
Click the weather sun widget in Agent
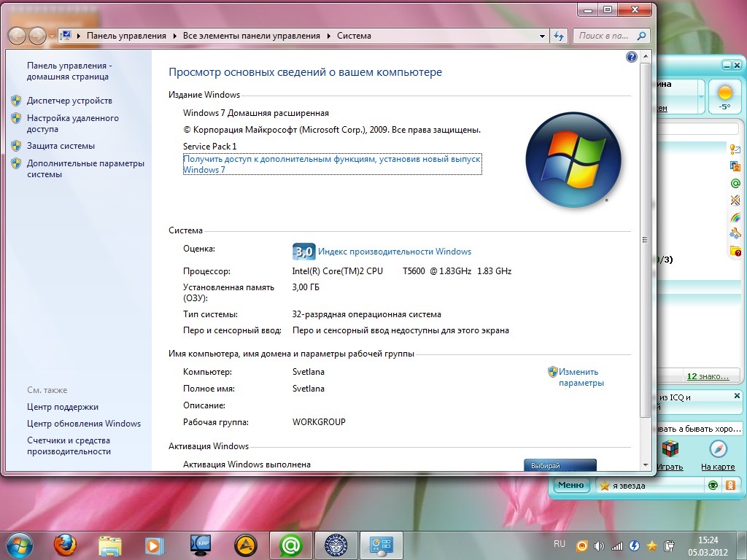click(724, 97)
